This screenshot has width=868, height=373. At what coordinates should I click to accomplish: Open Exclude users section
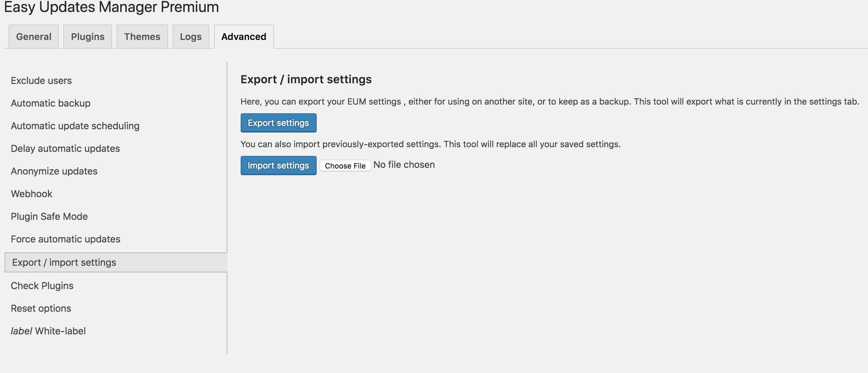tap(41, 81)
